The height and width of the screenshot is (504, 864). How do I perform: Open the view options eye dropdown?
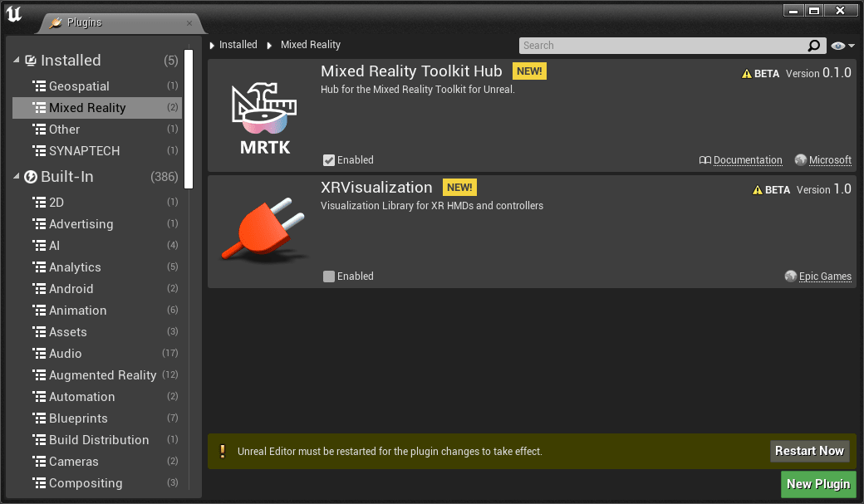click(x=842, y=46)
